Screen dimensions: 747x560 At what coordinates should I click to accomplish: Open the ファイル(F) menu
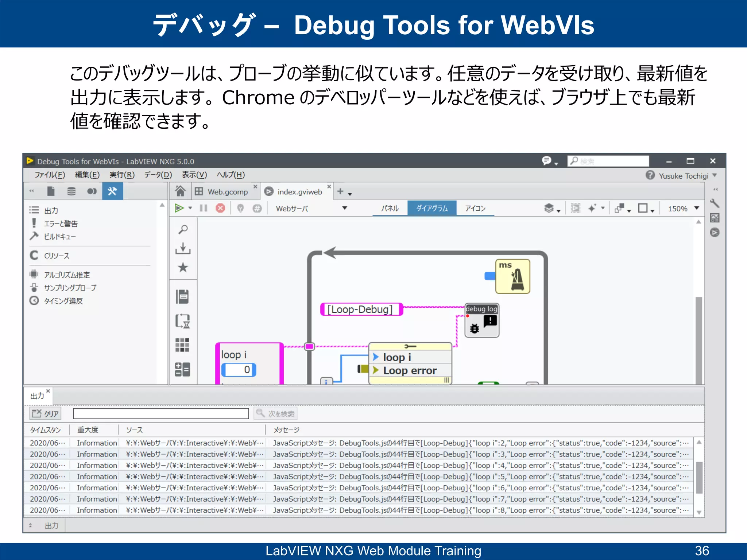point(50,175)
